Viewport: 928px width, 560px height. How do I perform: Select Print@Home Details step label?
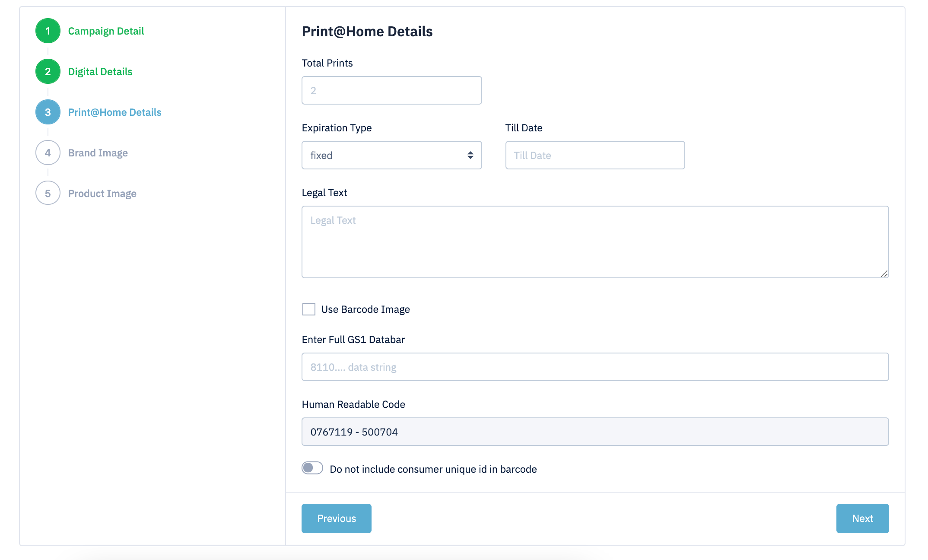pyautogui.click(x=115, y=112)
